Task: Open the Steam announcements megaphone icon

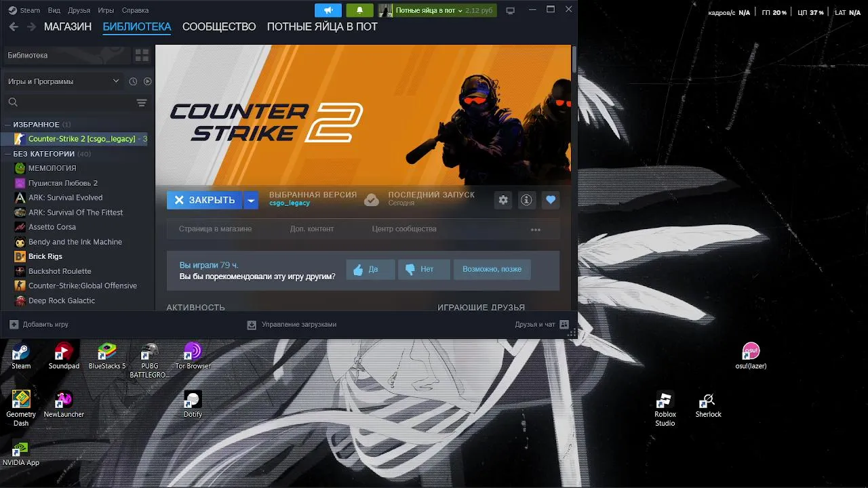Action: 328,10
